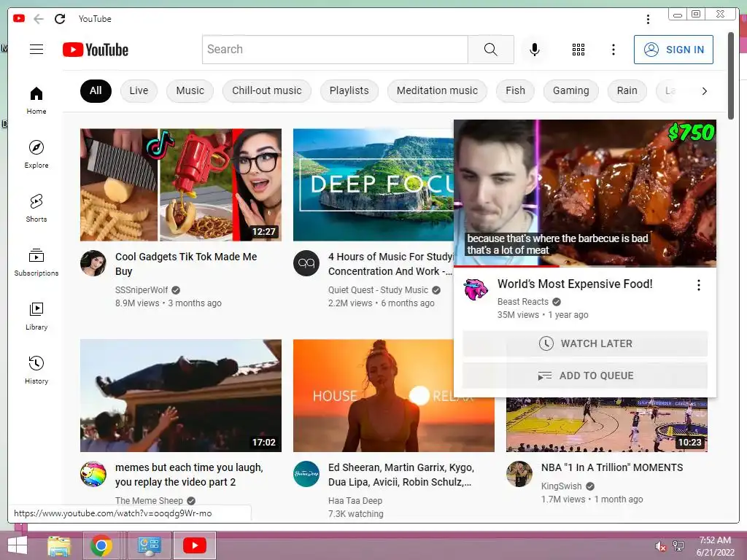The height and width of the screenshot is (560, 747).
Task: Start voice search with microphone icon
Action: 535,50
